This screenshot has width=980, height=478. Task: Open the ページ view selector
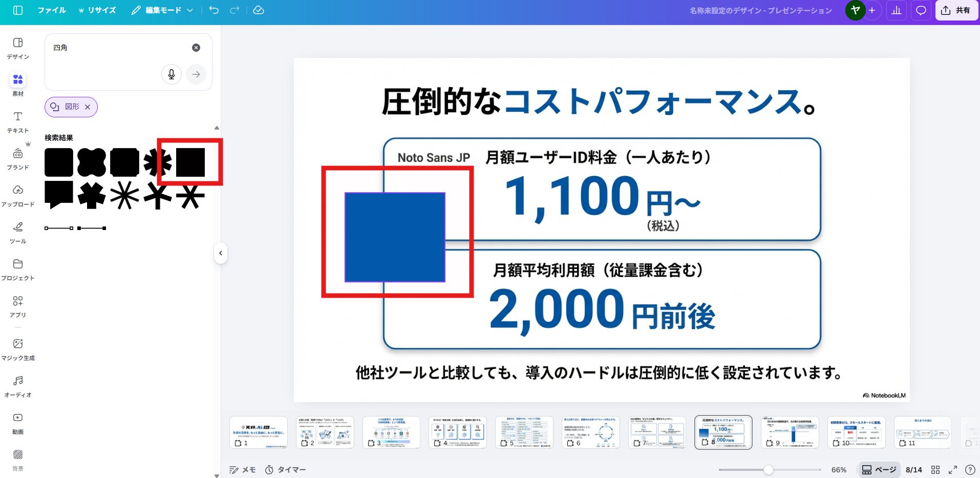pyautogui.click(x=879, y=469)
